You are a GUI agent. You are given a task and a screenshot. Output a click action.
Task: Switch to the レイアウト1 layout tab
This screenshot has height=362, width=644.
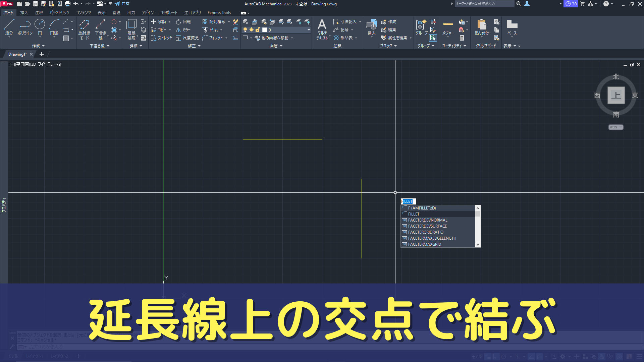(34, 356)
